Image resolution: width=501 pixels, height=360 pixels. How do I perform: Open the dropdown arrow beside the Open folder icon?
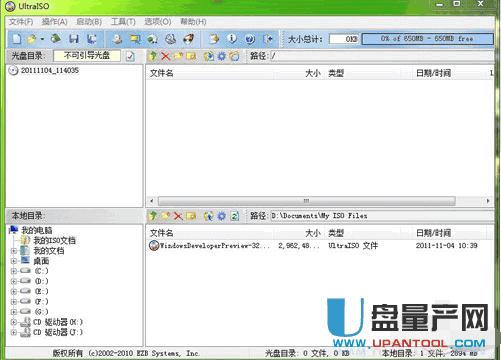tap(42, 39)
